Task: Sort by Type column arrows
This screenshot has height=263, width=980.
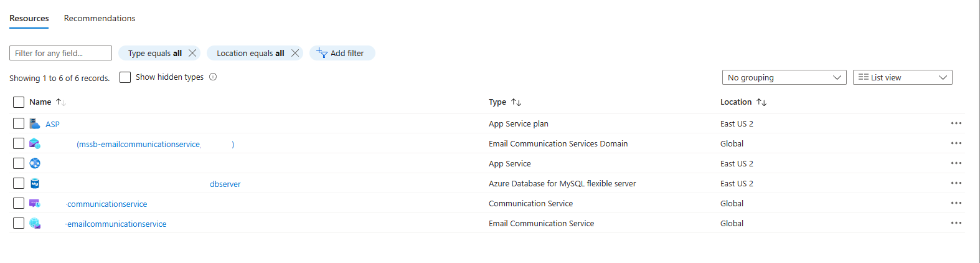Action: (516, 102)
